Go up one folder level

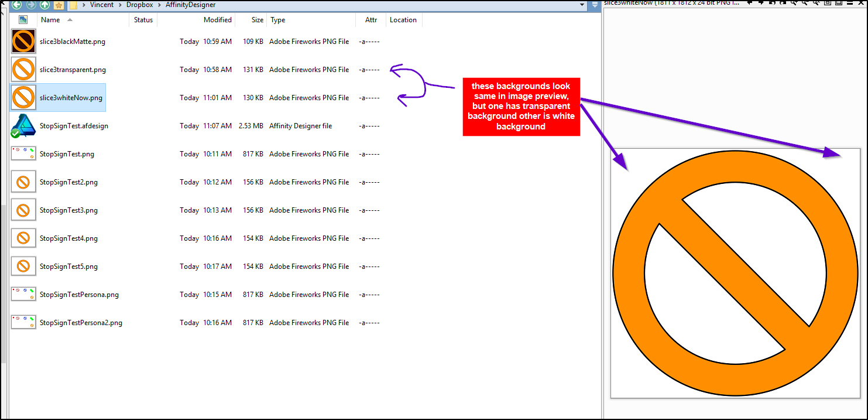pos(45,5)
